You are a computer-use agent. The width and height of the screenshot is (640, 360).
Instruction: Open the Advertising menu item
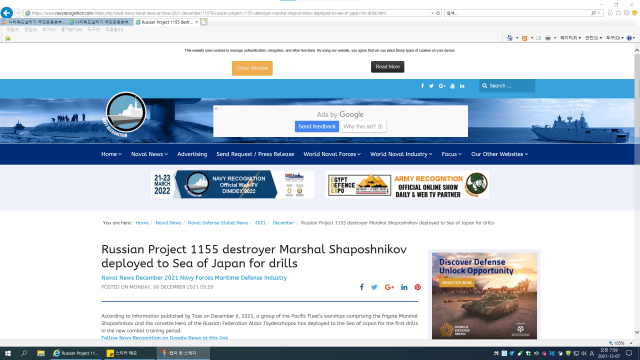(192, 154)
